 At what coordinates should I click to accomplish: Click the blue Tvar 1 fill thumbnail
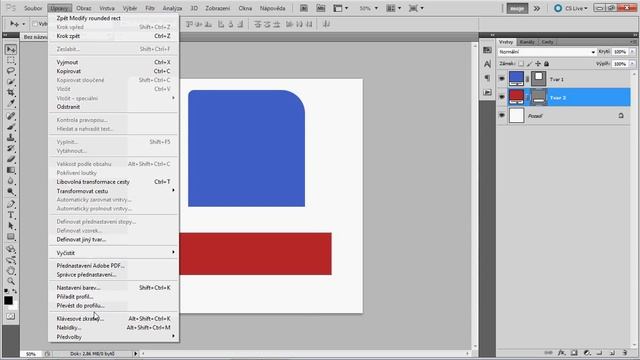tap(516, 78)
